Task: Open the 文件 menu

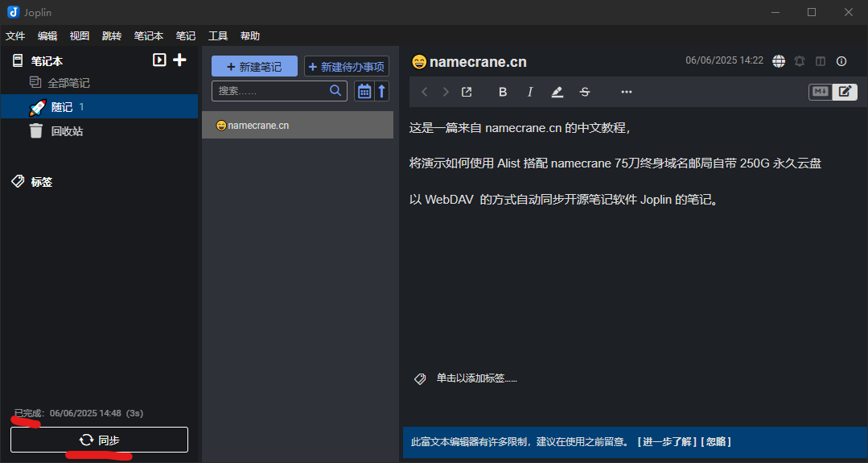Action: coord(15,36)
